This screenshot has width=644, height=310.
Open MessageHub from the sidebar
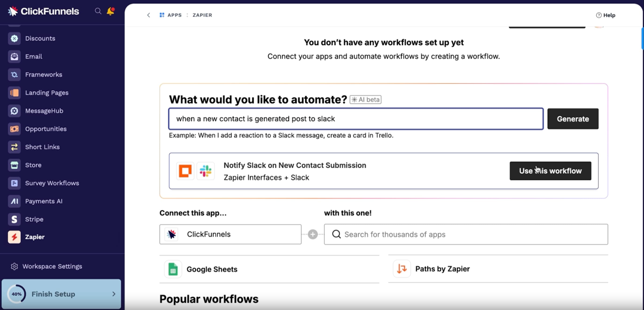coord(14,111)
